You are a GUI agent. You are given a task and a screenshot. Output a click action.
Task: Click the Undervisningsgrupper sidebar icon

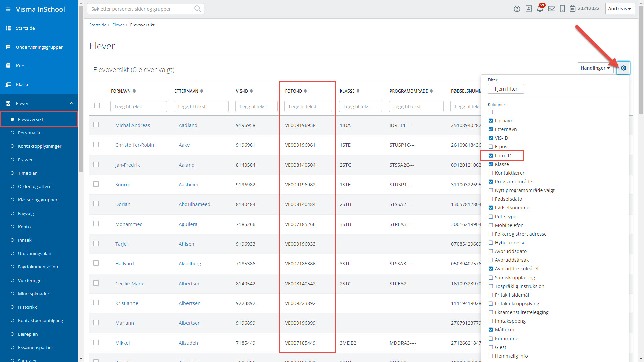tap(8, 47)
